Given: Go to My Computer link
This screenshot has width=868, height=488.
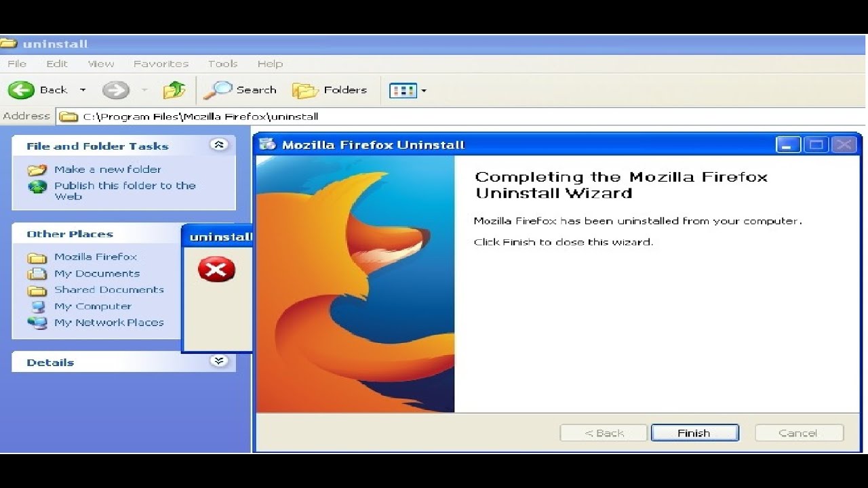Looking at the screenshot, I should point(93,306).
